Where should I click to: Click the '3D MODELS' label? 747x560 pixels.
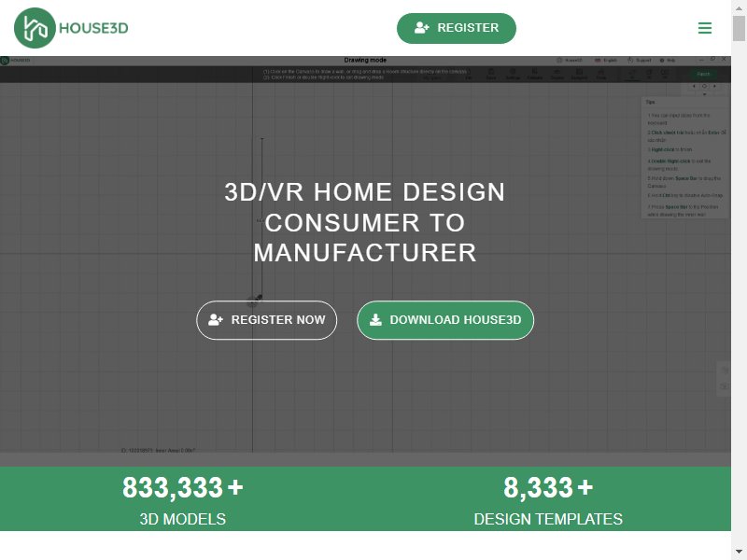[183, 519]
